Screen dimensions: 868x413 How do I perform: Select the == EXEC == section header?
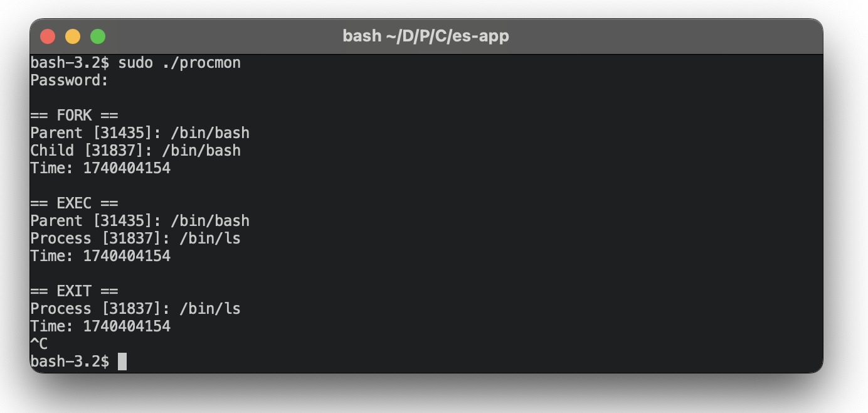coord(73,203)
